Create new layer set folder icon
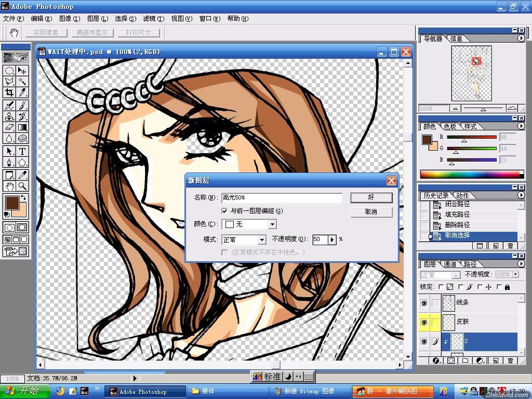The width and height of the screenshot is (532, 399). click(465, 361)
